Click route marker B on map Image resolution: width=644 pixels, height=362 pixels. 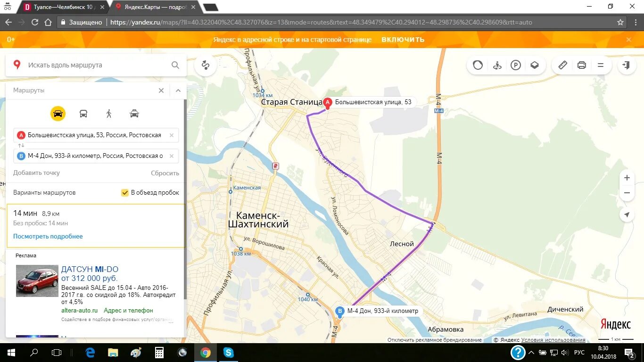tap(339, 311)
